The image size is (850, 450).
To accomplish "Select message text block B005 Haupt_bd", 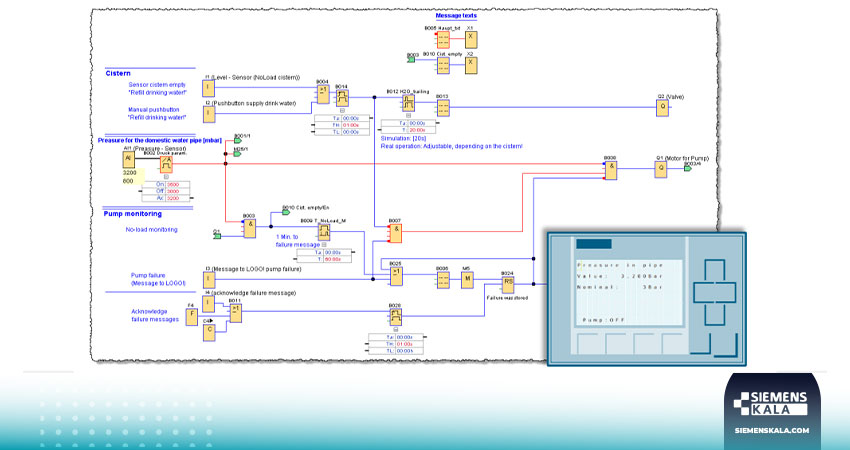I will coord(443,40).
